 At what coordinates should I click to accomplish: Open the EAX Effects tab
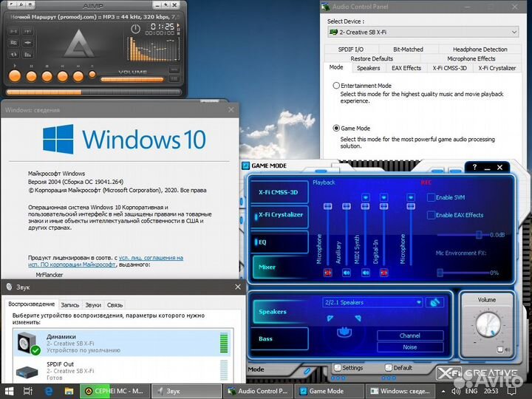[406, 68]
